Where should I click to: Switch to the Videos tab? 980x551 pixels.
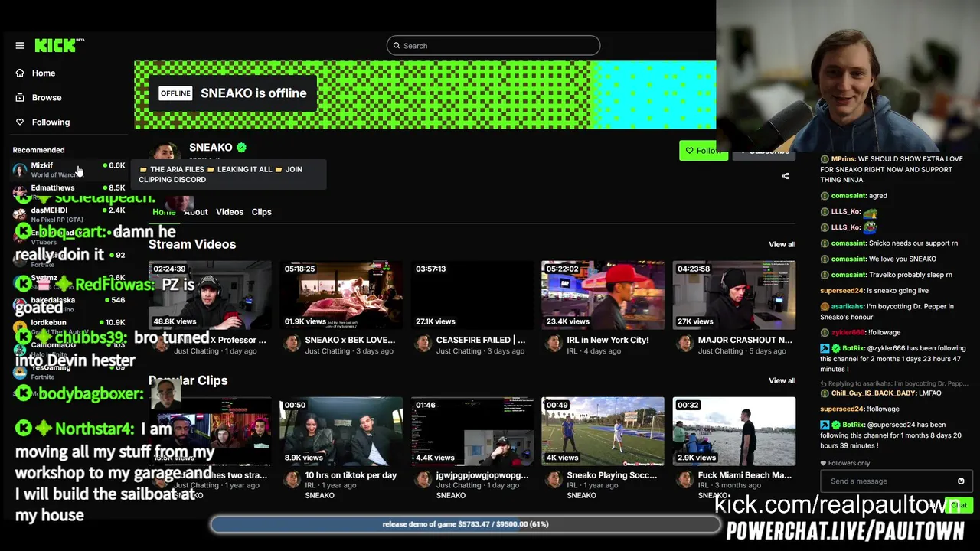pyautogui.click(x=230, y=212)
